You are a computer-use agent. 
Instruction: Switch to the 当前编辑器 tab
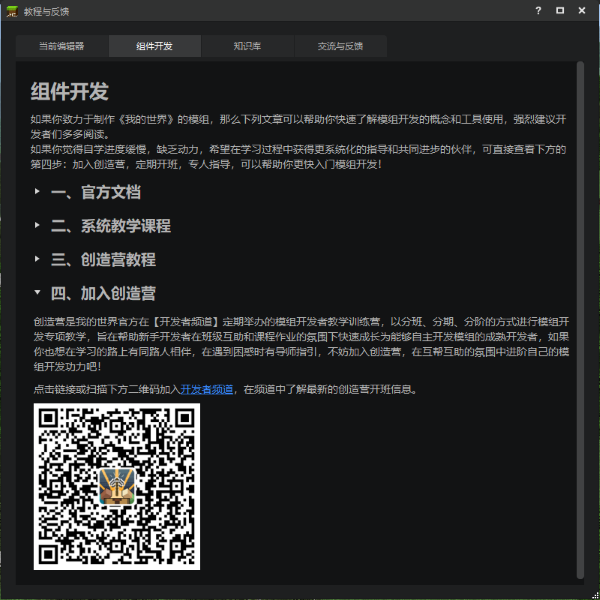[x=62, y=46]
